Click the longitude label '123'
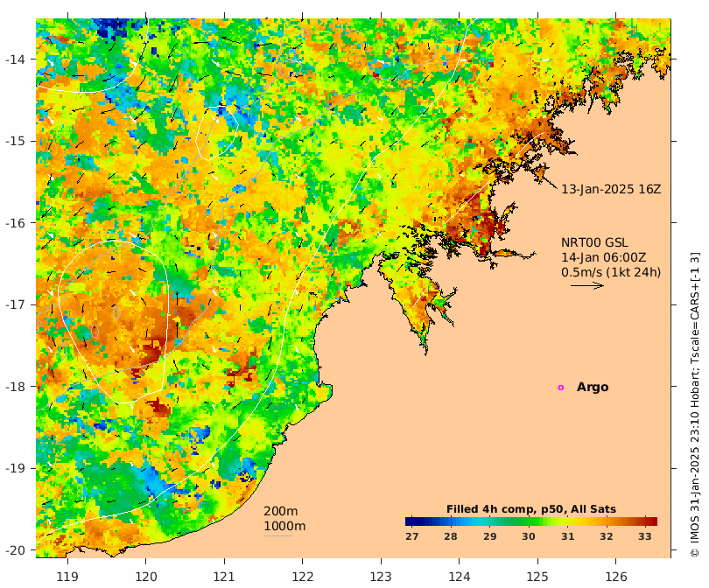Screen dimensions: 709x588 tap(381, 577)
